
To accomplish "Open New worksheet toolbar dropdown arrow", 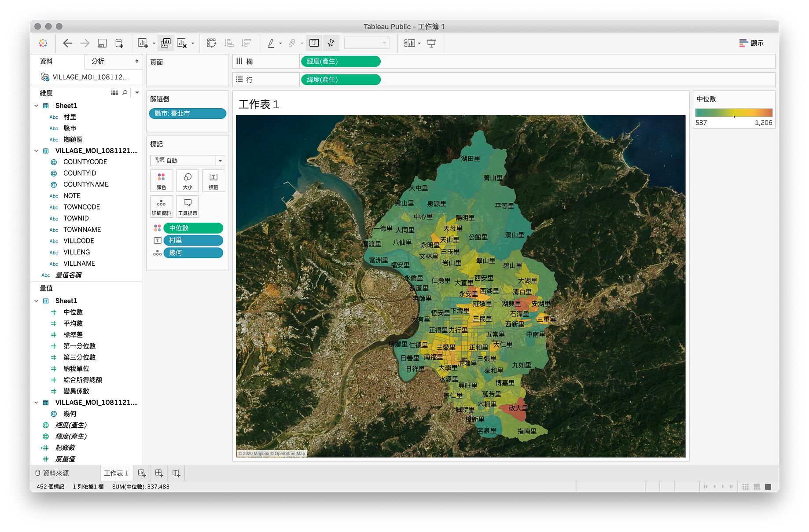I will [154, 43].
